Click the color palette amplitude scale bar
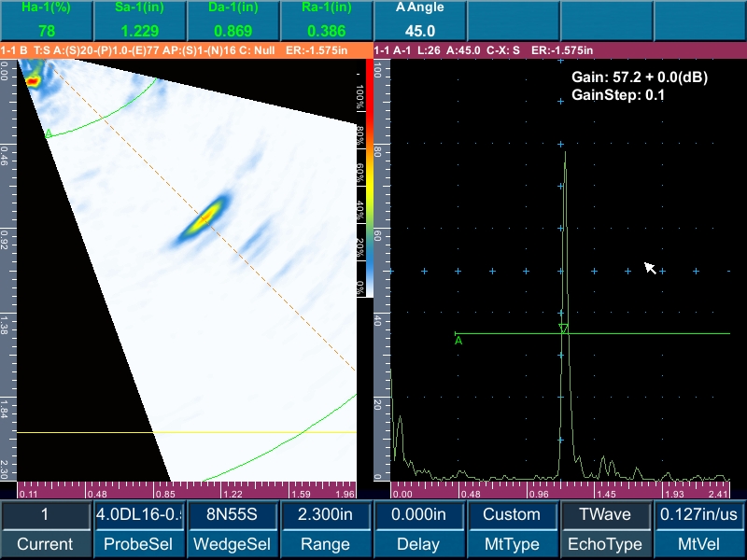 pos(368,177)
